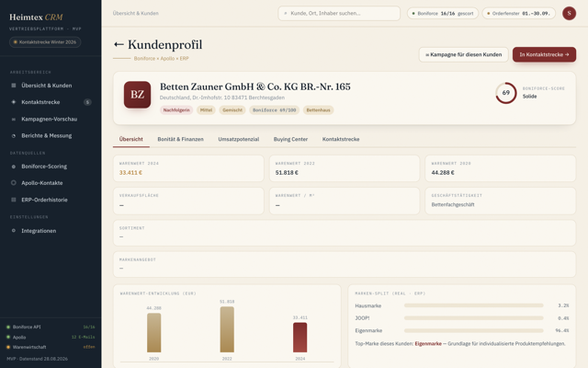
Task: Click the Gemischt tag
Action: [x=232, y=110]
